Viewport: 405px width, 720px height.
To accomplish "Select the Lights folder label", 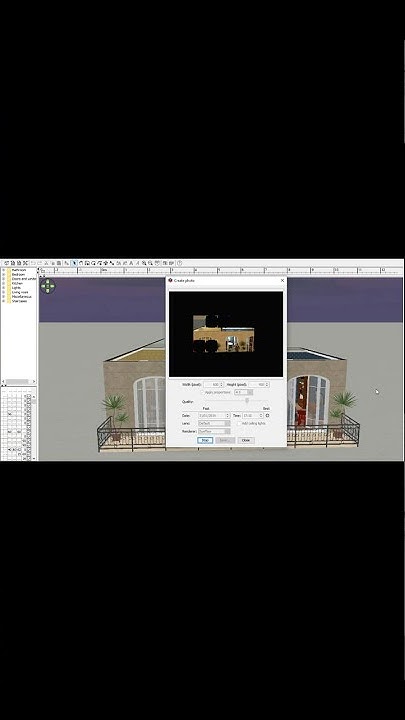I will coord(16,288).
